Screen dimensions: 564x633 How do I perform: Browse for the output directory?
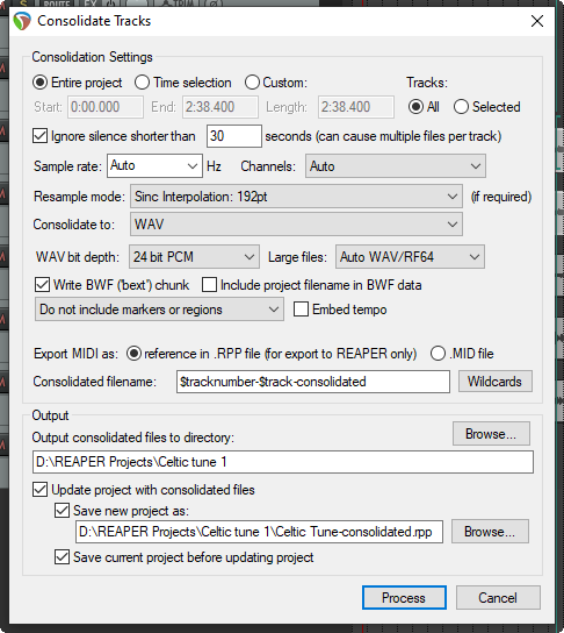click(491, 434)
